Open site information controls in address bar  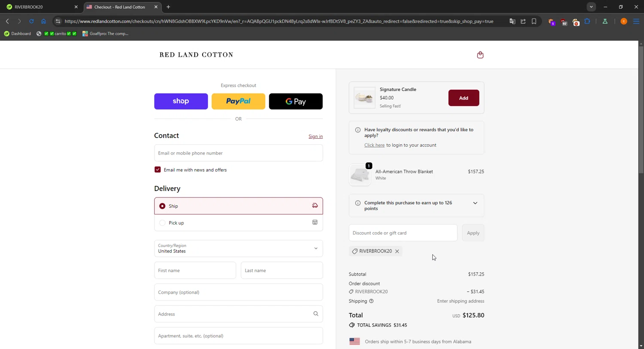click(58, 21)
